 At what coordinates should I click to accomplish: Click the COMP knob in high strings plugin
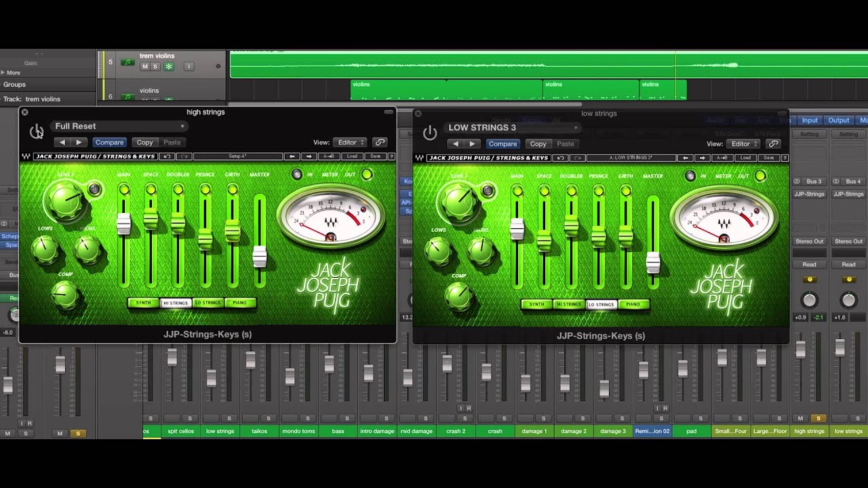pyautogui.click(x=65, y=294)
